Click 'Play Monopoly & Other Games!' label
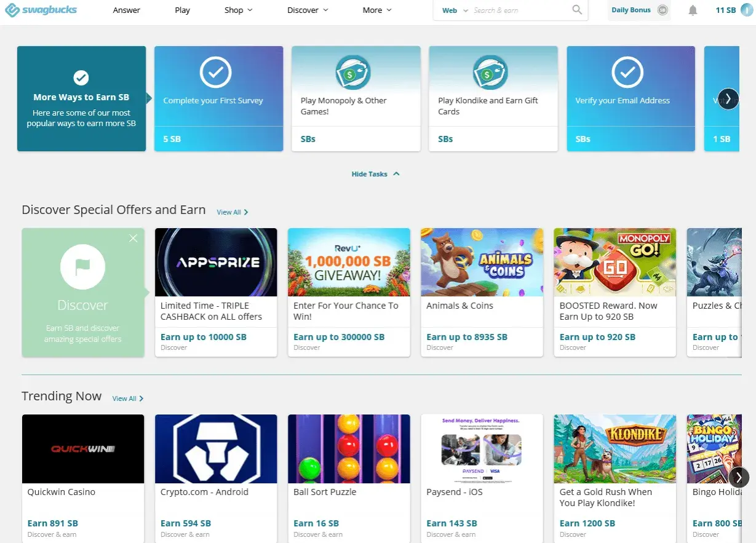This screenshot has width=756, height=543. pos(343,106)
